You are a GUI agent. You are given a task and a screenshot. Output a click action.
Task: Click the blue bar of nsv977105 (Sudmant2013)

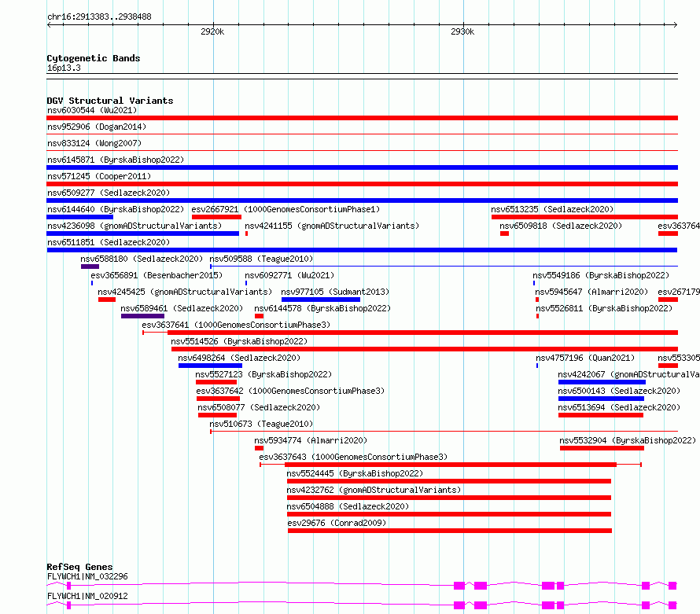321,300
